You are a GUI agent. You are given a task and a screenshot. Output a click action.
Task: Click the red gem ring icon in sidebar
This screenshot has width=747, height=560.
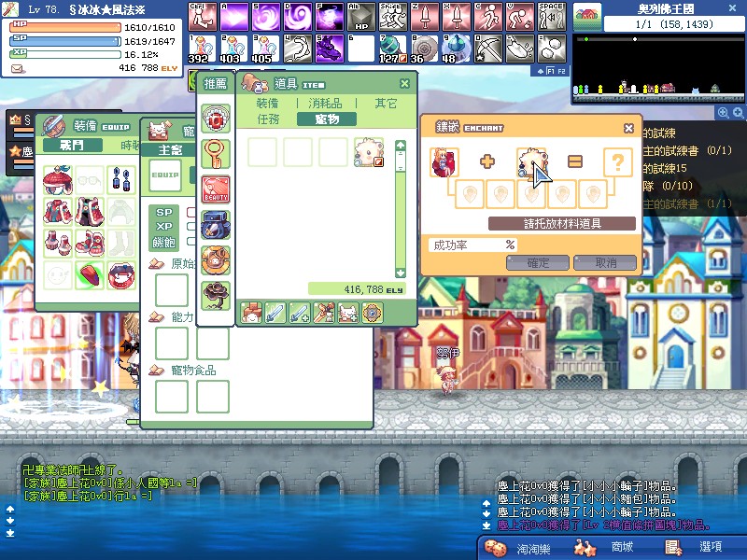pos(216,119)
